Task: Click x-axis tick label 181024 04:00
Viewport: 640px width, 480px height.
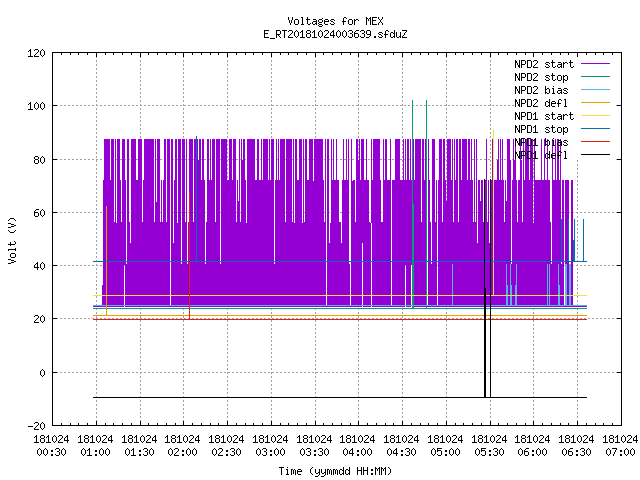Action: (358, 446)
